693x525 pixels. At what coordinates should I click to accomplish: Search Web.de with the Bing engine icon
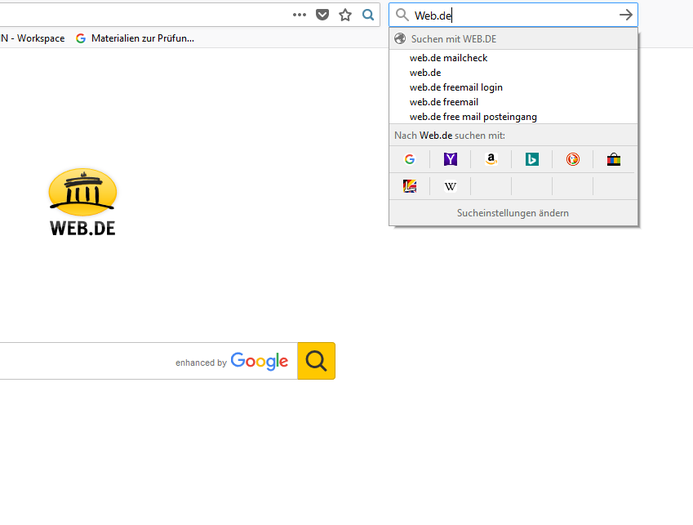pos(532,159)
